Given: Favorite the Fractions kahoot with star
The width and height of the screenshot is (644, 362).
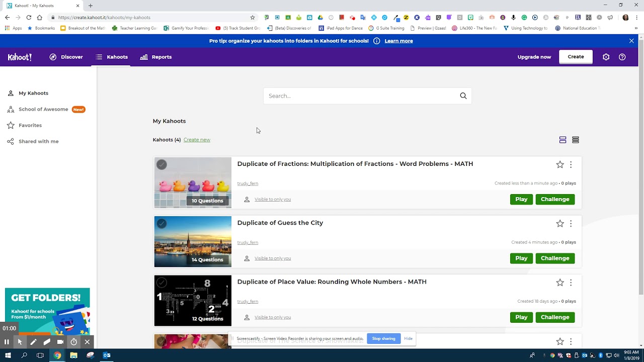Looking at the screenshot, I should pos(560,164).
